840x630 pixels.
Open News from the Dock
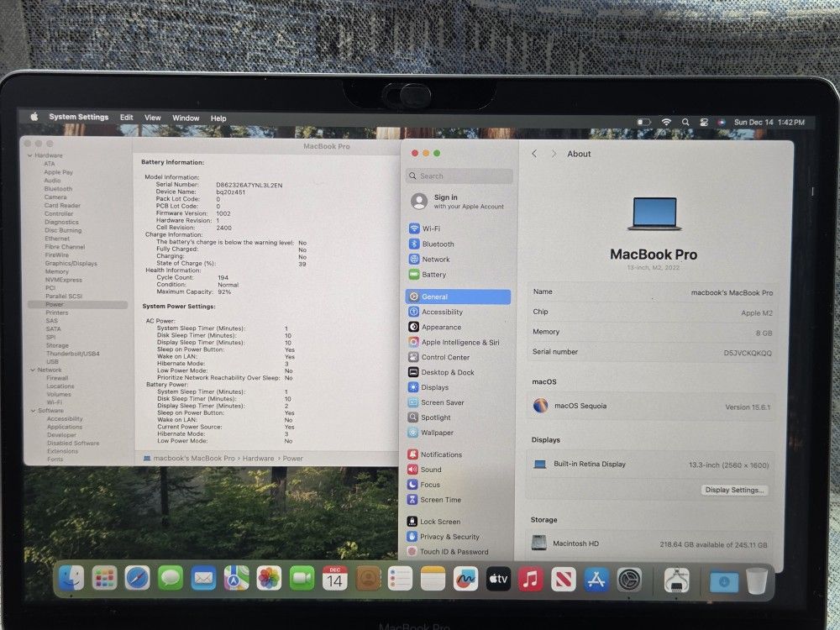(x=564, y=579)
